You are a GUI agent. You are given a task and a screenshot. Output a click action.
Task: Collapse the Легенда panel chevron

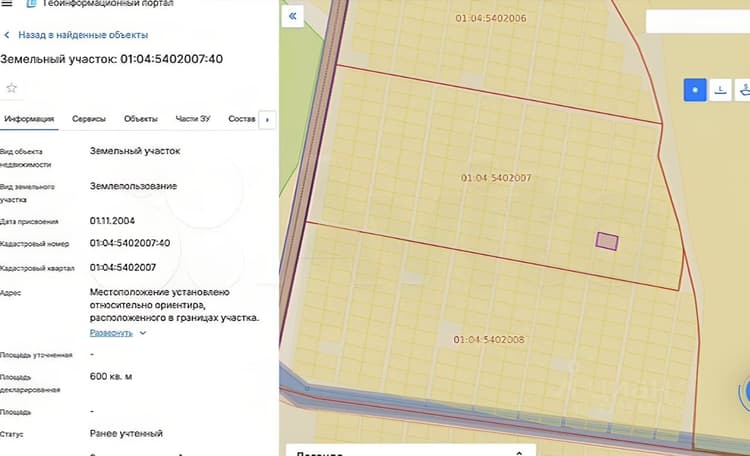pyautogui.click(x=519, y=452)
